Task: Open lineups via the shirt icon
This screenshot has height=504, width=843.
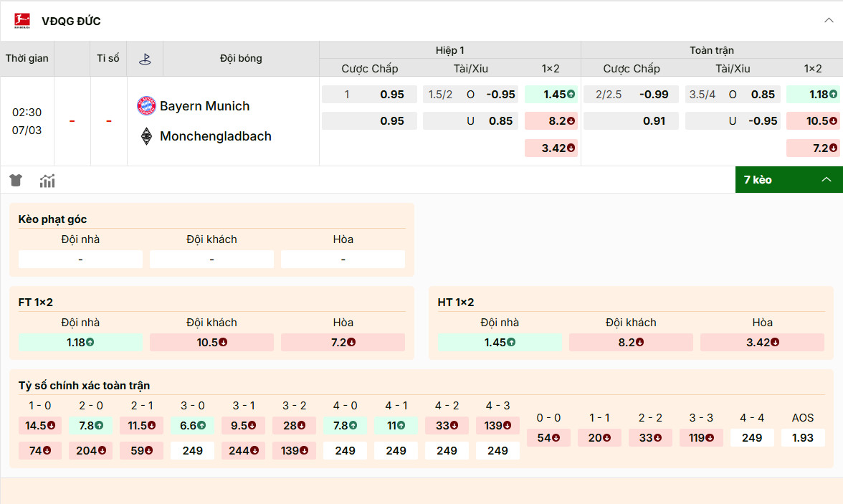Action: point(15,181)
